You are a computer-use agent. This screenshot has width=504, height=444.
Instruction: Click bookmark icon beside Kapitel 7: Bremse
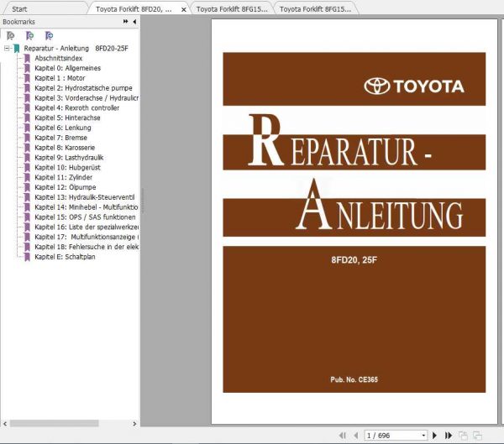(x=28, y=138)
